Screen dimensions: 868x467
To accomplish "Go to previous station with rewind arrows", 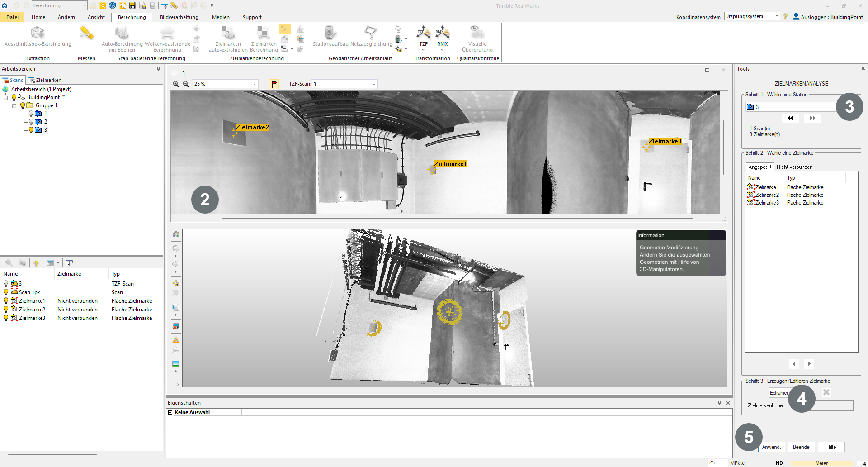I will [x=790, y=118].
